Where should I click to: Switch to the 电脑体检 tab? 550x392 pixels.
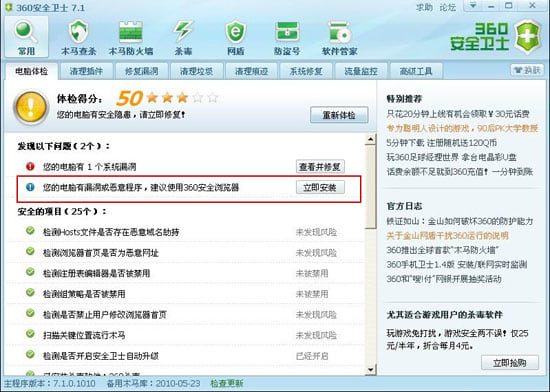[x=32, y=71]
